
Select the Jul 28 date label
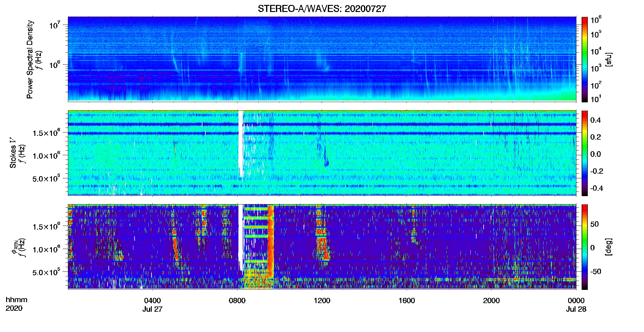(x=576, y=309)
